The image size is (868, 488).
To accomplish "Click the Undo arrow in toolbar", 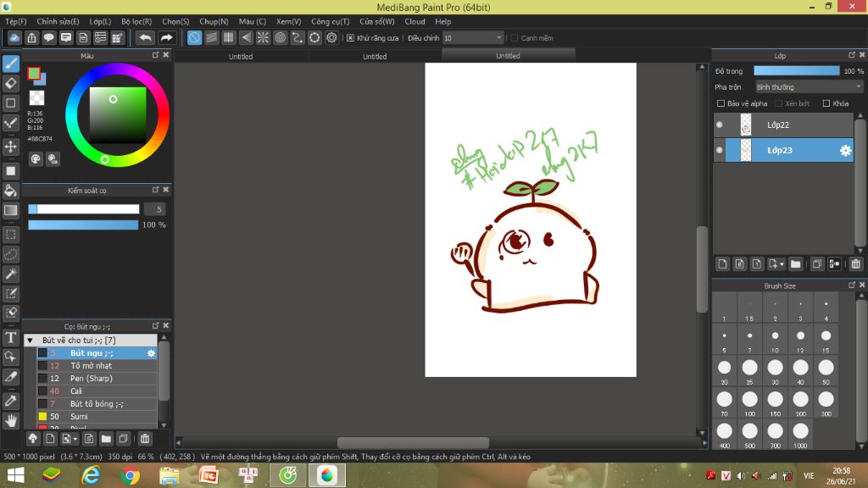I will [146, 37].
